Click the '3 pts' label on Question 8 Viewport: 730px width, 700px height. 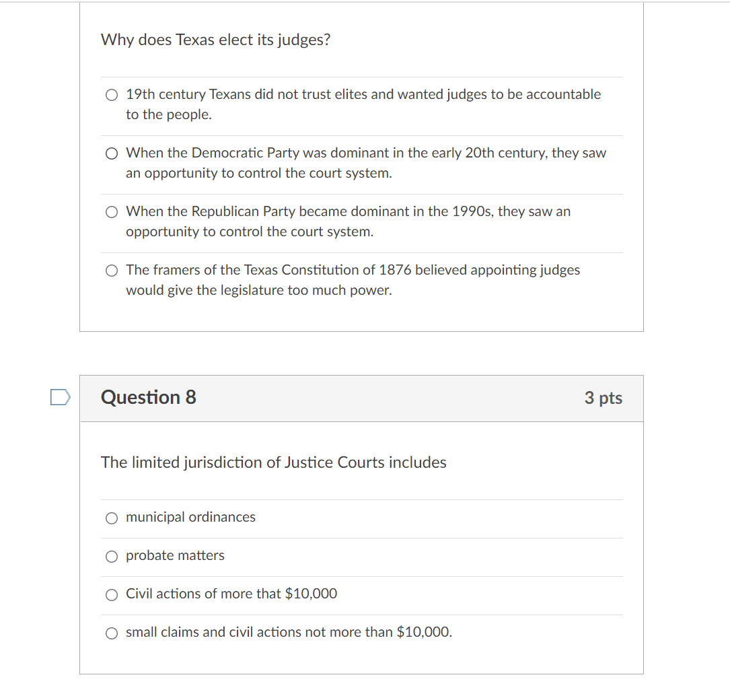click(604, 398)
